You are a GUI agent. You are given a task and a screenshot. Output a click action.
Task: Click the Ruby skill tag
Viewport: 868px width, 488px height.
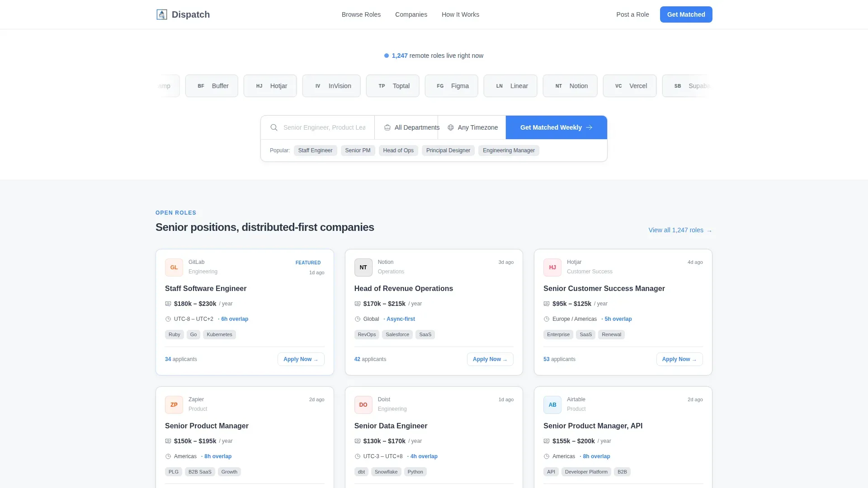(x=175, y=334)
